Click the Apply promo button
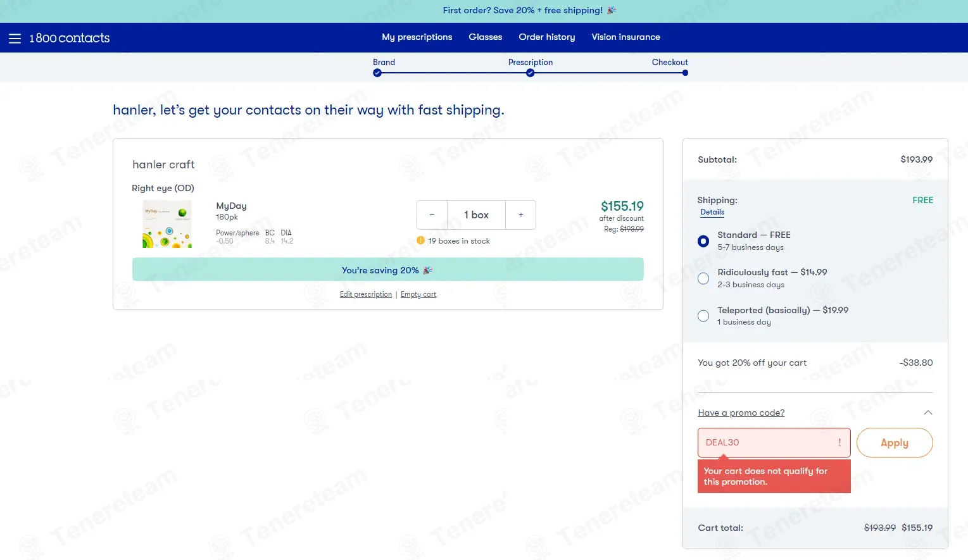The width and height of the screenshot is (968, 560). 895,443
